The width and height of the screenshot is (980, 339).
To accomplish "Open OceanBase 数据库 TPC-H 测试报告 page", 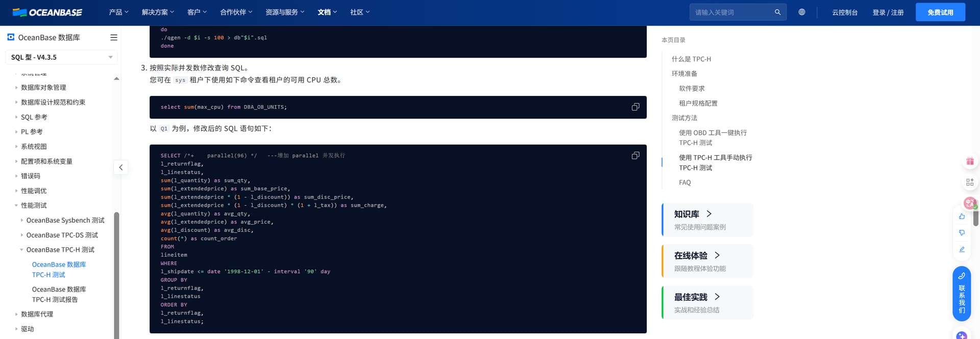I will [59, 295].
